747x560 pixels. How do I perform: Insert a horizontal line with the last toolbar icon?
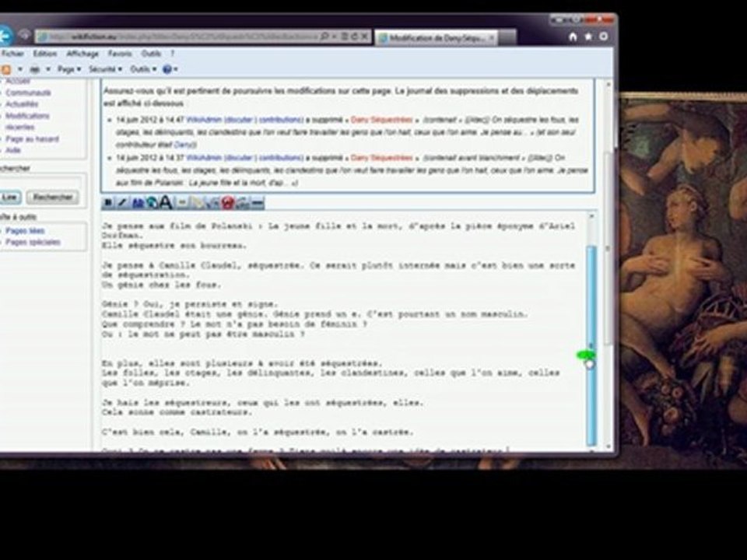pyautogui.click(x=258, y=203)
